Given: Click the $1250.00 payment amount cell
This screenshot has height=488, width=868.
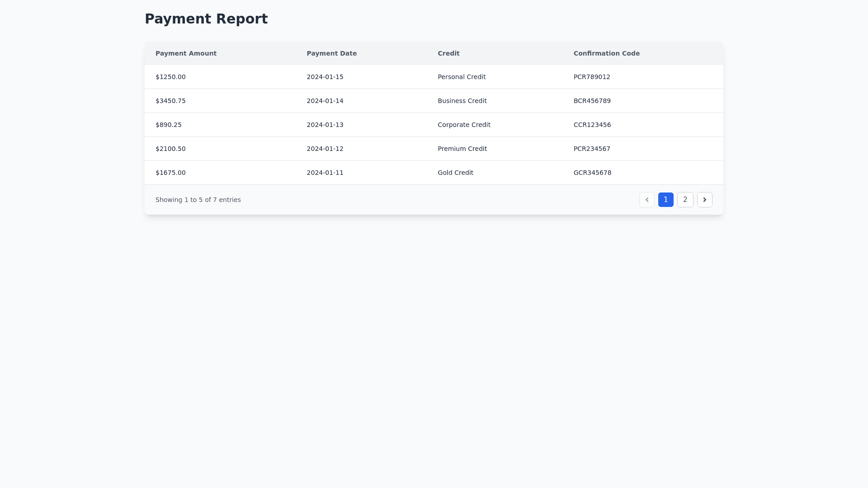Looking at the screenshot, I should point(170,77).
